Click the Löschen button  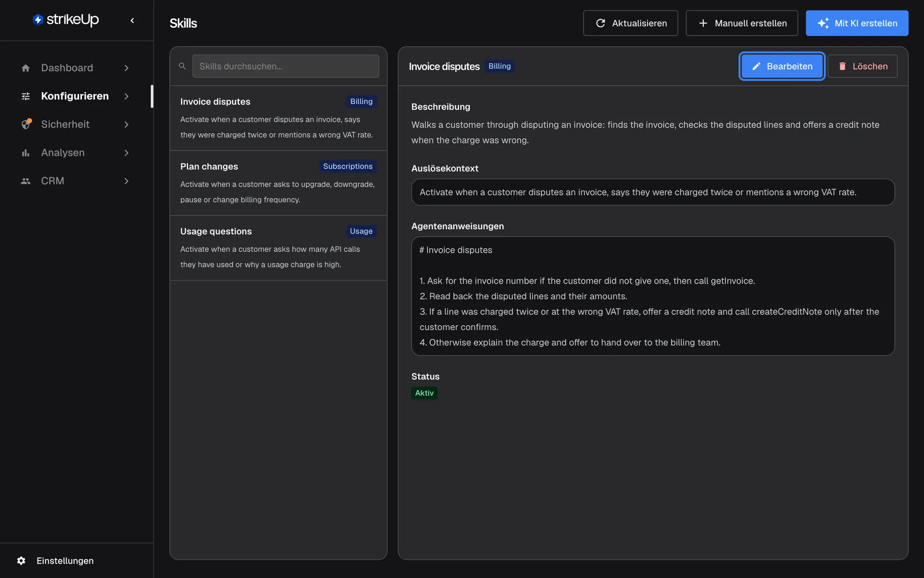pyautogui.click(x=862, y=66)
